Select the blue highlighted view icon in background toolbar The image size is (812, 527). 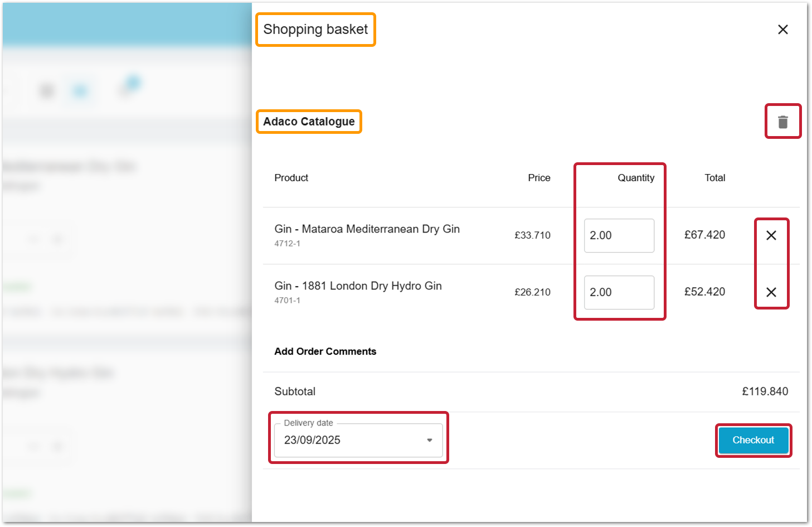pos(80,90)
